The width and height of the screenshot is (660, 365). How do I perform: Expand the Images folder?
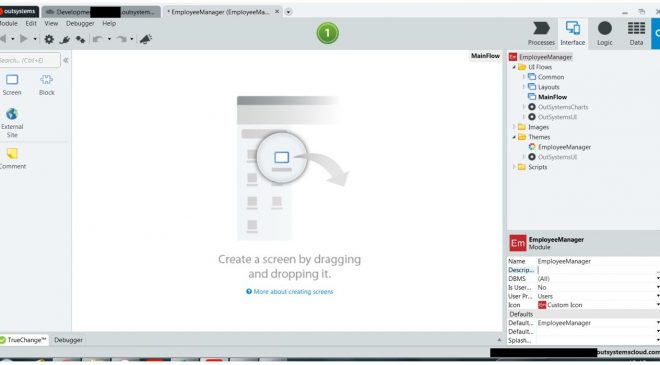[x=514, y=127]
